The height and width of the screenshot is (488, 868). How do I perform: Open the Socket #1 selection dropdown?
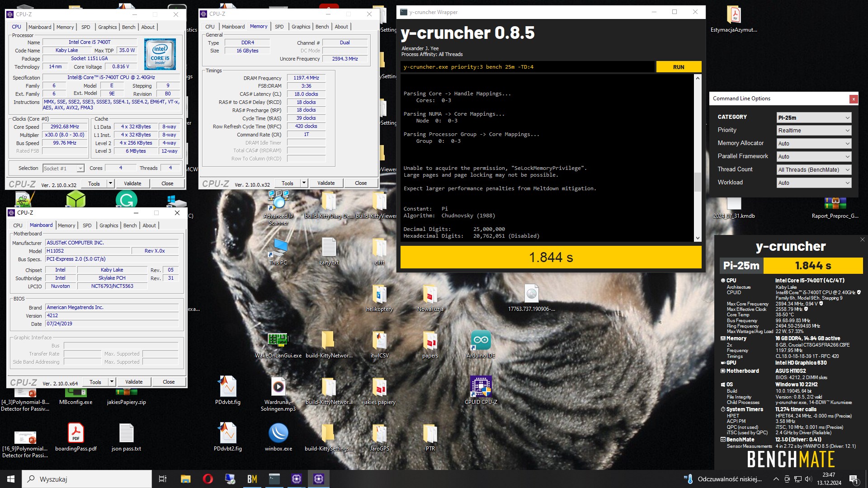coord(63,168)
